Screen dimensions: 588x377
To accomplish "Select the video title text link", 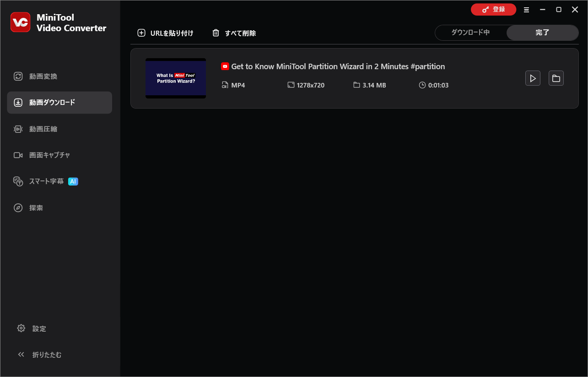I will 338,66.
